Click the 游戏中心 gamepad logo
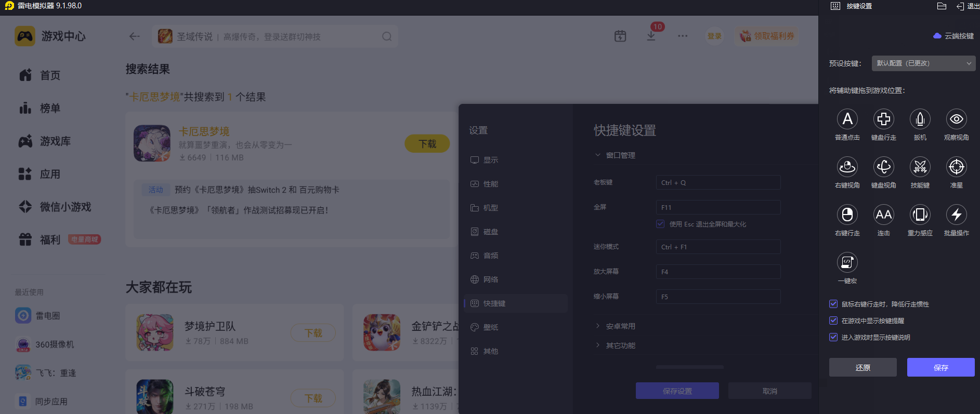This screenshot has height=414, width=980. coord(25,36)
